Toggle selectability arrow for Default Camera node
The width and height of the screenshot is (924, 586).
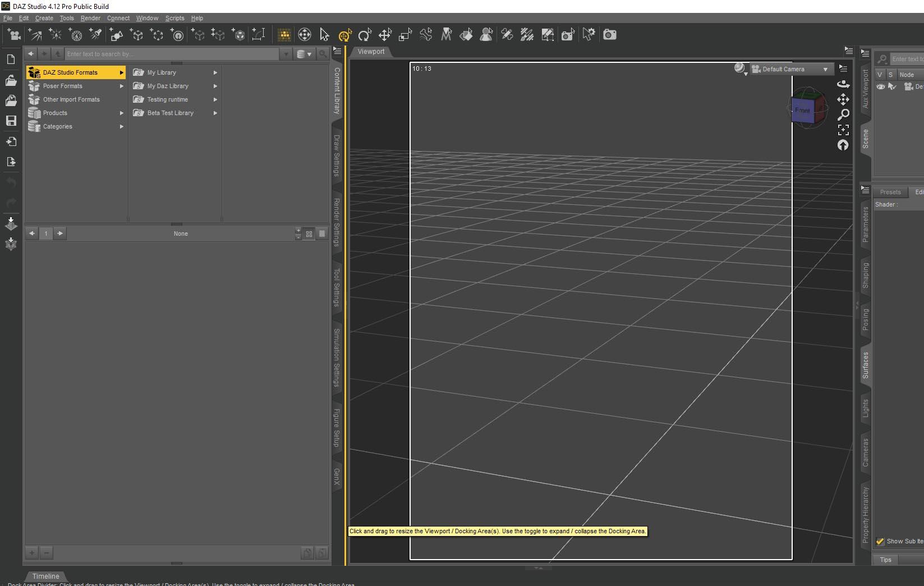pos(891,86)
